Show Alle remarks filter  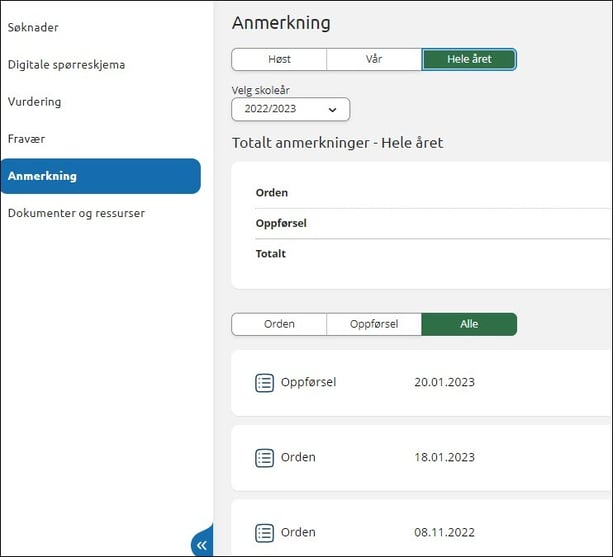[x=469, y=324]
